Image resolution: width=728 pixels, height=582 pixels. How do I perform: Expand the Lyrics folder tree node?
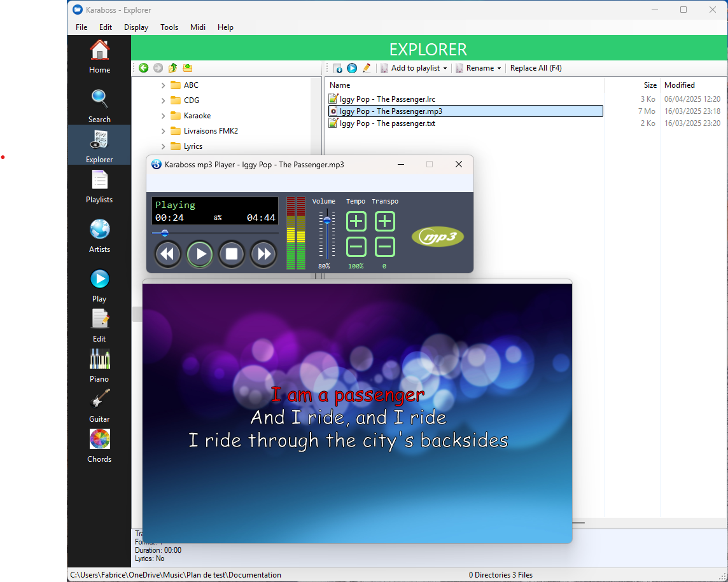tap(164, 146)
